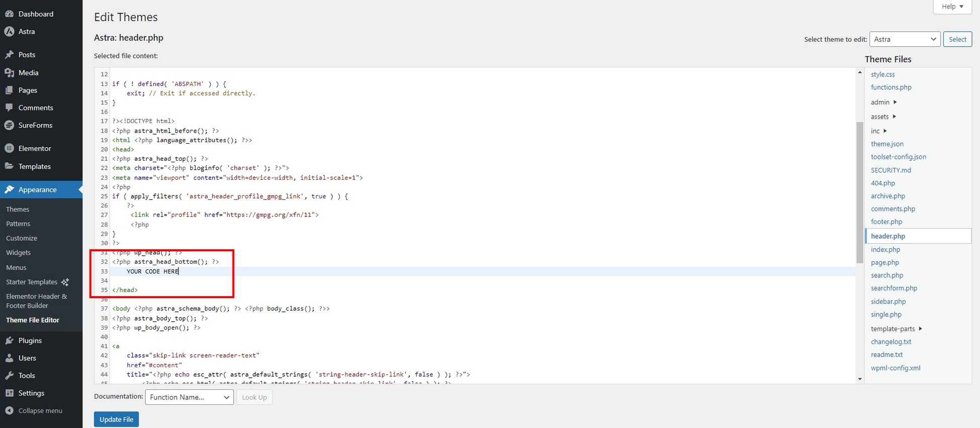This screenshot has height=428, width=980.
Task: Open changelog.txt file
Action: 891,342
